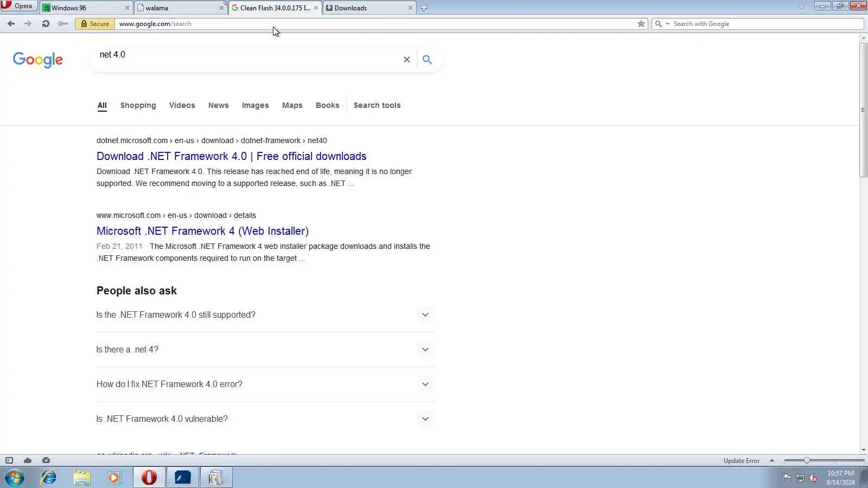The image size is (868, 488).
Task: Click the muted volume tray icon
Action: 813,478
